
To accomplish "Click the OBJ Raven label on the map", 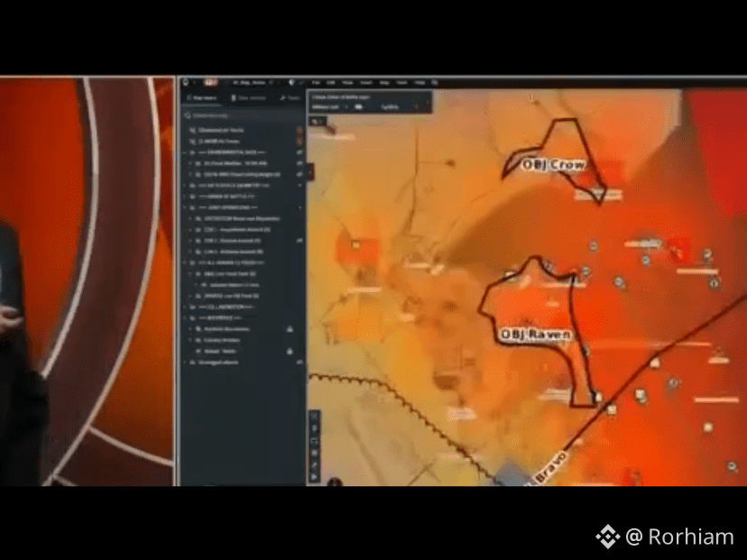I will pos(536,335).
